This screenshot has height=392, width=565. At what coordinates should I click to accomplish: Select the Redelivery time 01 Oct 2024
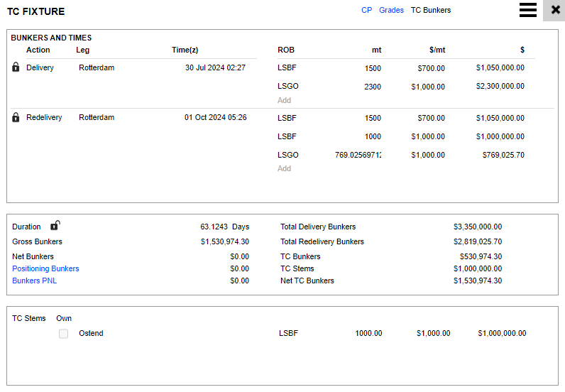pos(215,117)
